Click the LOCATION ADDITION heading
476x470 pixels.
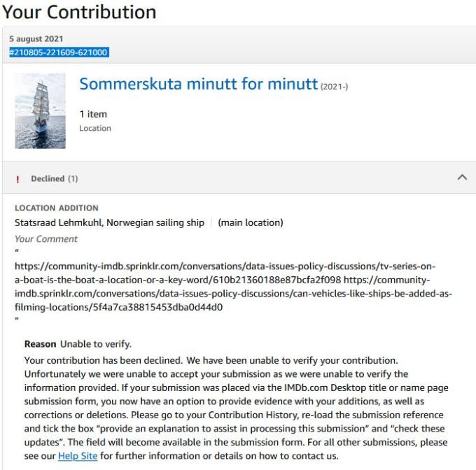[57, 208]
